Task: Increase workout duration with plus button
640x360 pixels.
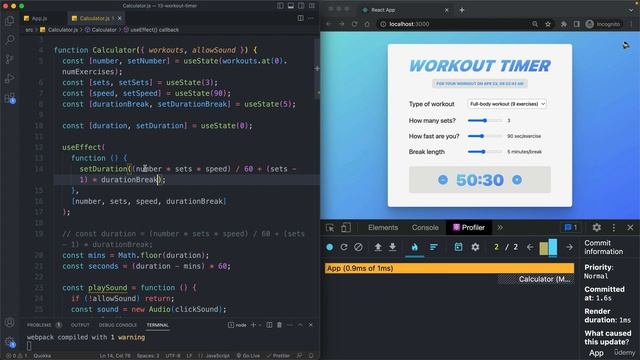Action: coord(517,180)
